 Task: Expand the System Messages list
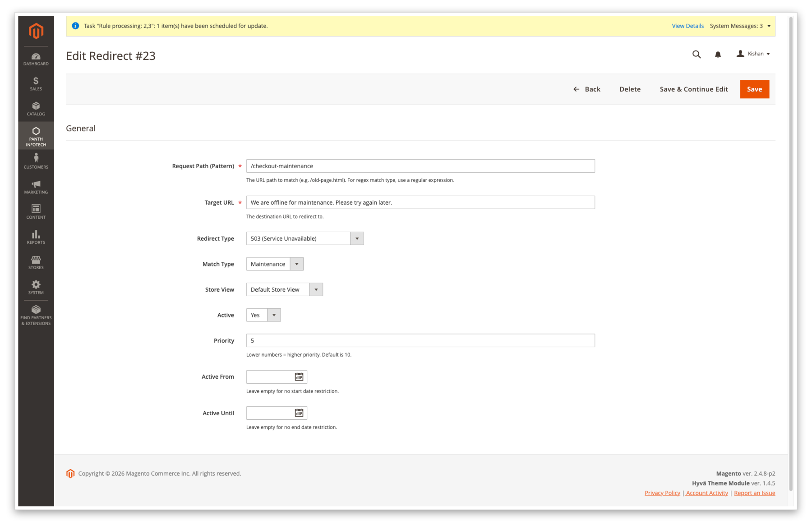768,26
